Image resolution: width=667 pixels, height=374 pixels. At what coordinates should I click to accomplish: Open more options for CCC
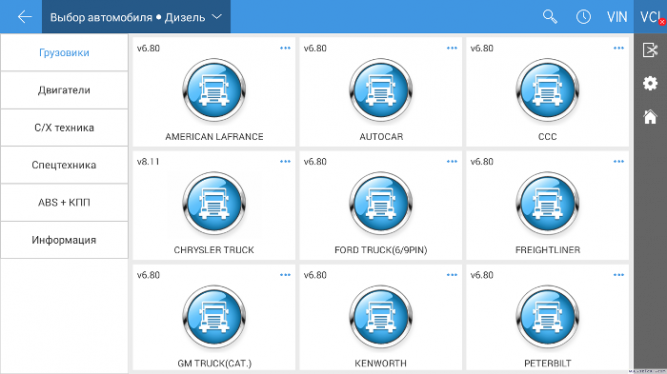[619, 48]
